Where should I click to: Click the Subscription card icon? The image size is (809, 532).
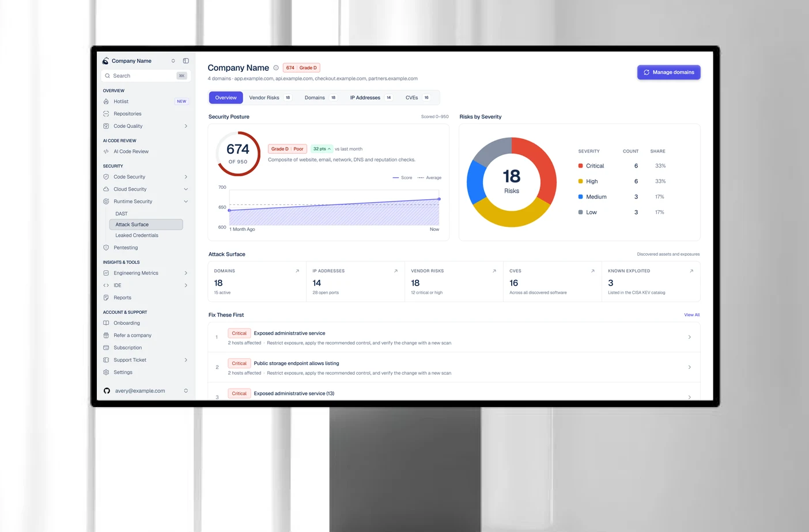[106, 348]
